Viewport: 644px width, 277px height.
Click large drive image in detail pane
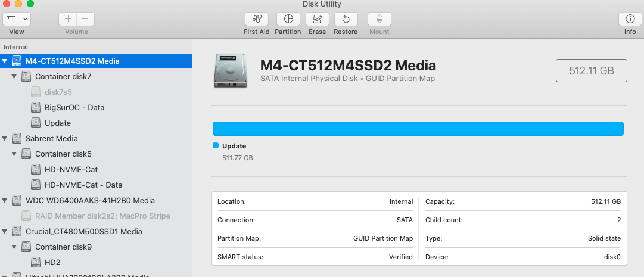point(231,71)
